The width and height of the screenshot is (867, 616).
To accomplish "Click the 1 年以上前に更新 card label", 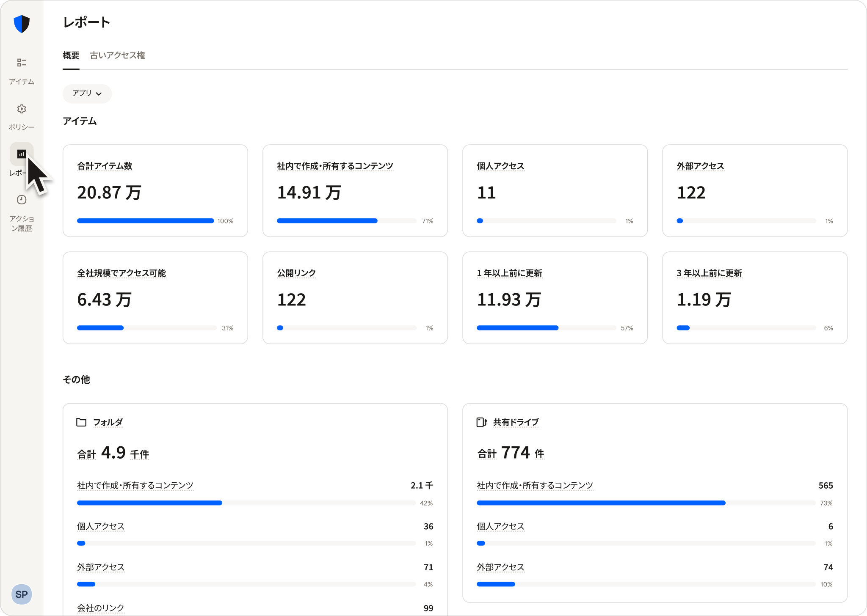I will pos(510,273).
